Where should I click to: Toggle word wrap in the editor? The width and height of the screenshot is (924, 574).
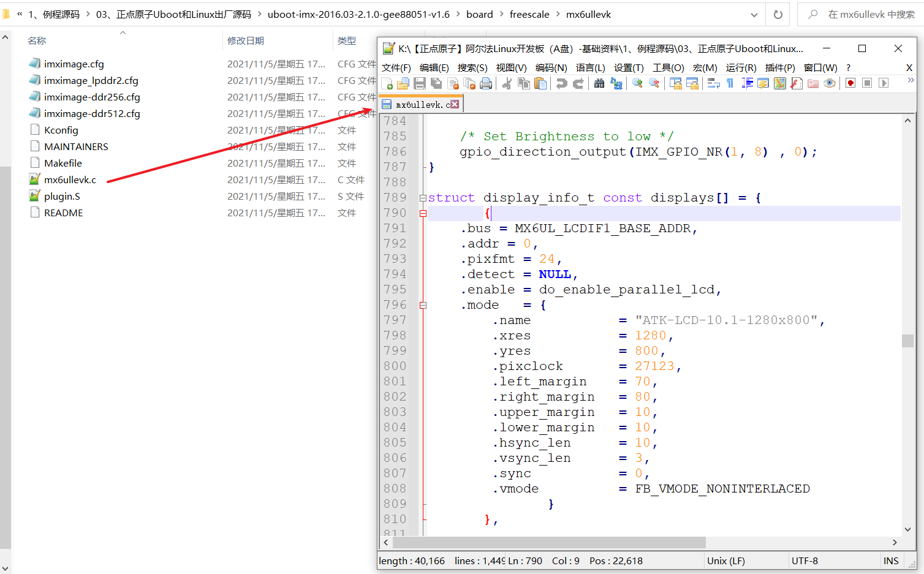(x=713, y=83)
